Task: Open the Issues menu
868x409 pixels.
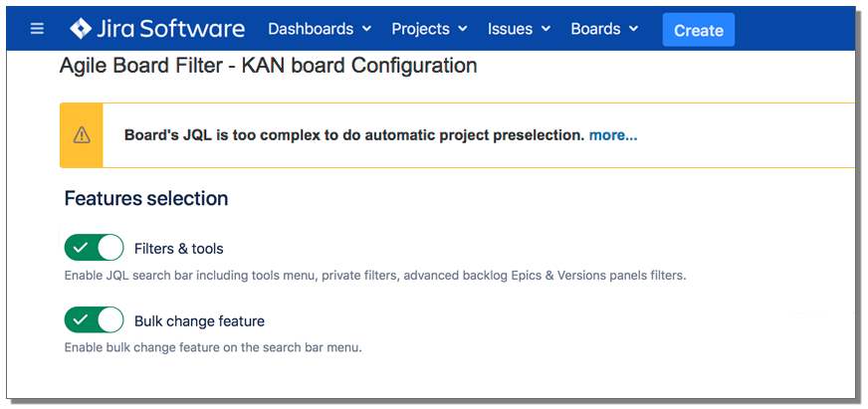Action: pyautogui.click(x=510, y=29)
